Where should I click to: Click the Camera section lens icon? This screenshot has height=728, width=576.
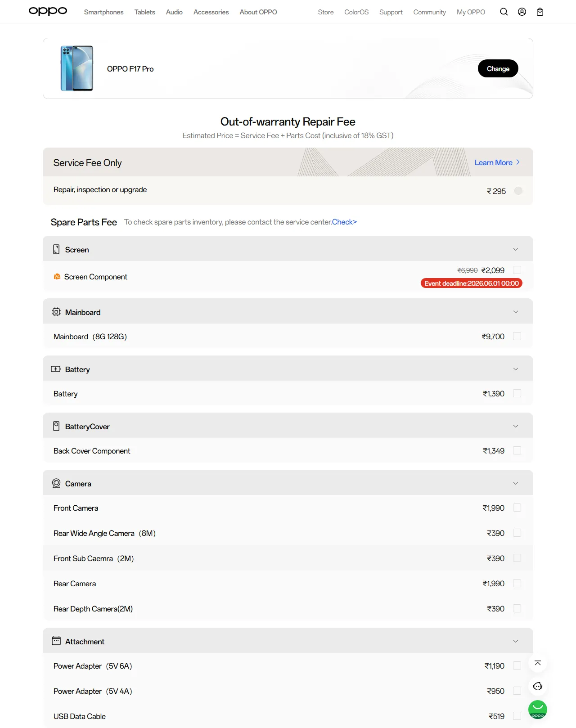(x=56, y=483)
